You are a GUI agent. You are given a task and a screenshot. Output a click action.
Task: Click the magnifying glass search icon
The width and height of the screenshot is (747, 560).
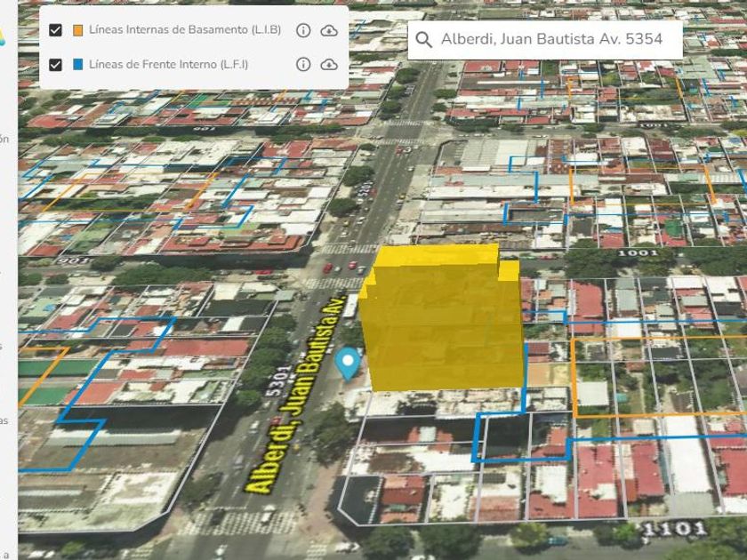pos(424,40)
